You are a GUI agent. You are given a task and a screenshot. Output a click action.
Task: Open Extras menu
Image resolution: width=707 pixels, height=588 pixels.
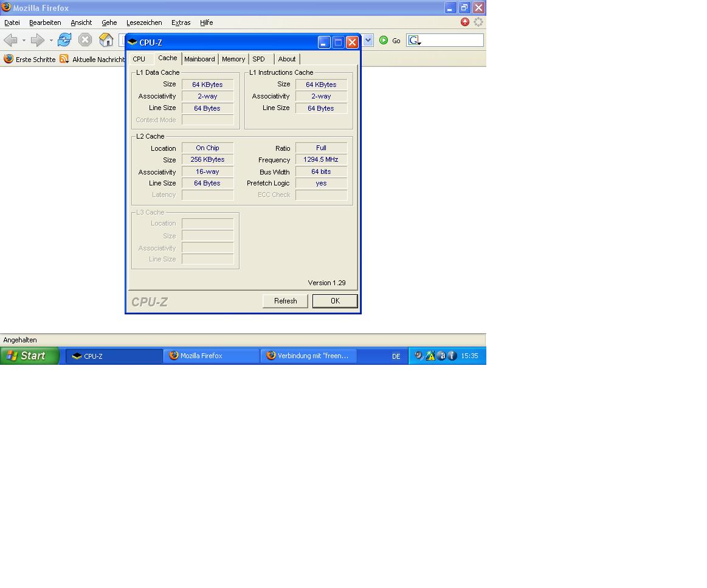tap(181, 22)
